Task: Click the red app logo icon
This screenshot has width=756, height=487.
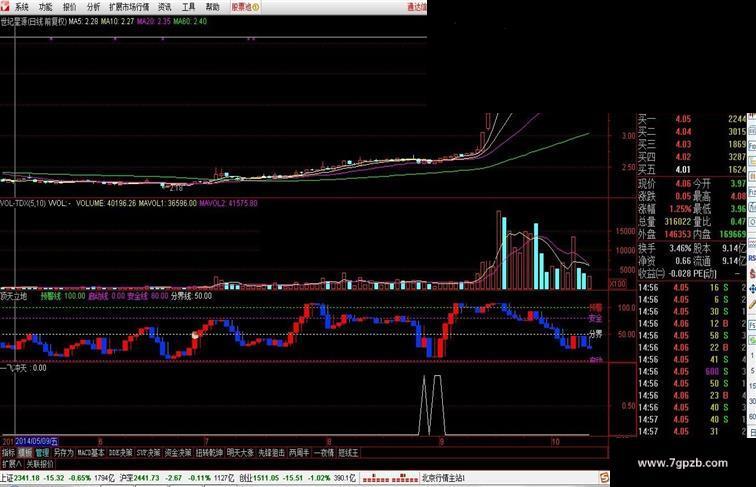Action: click(4, 6)
